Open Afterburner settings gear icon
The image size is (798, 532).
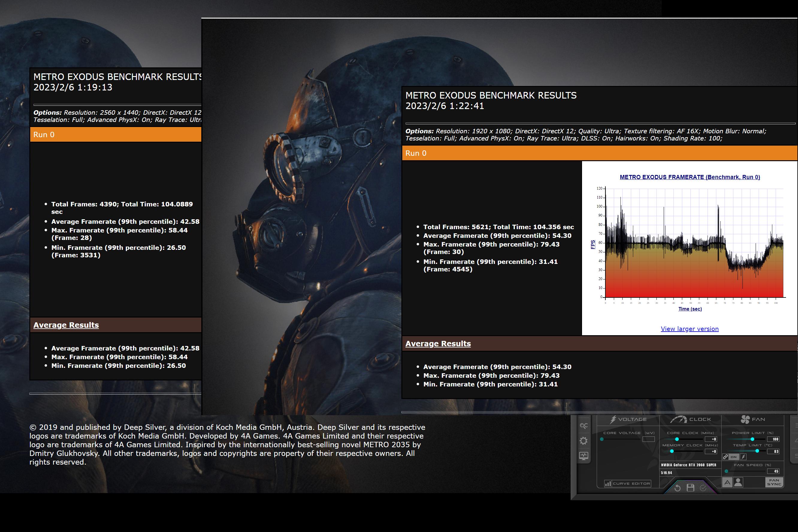[584, 441]
